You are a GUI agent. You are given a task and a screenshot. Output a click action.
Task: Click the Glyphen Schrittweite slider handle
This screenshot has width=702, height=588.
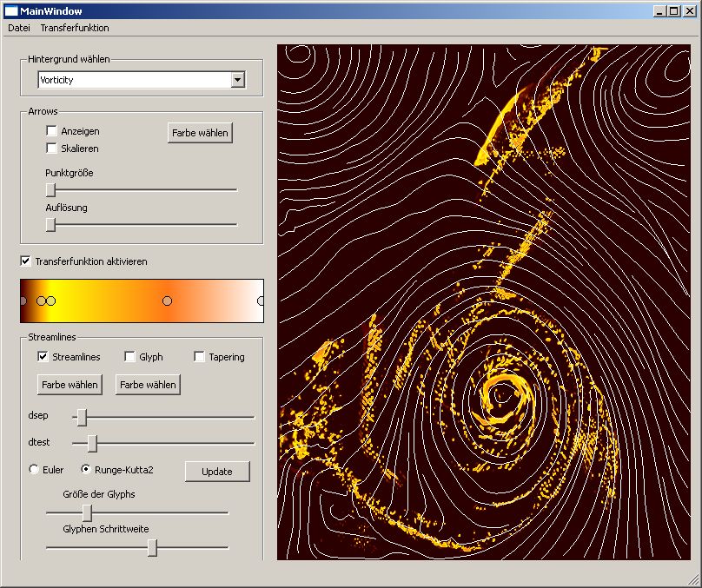(152, 547)
